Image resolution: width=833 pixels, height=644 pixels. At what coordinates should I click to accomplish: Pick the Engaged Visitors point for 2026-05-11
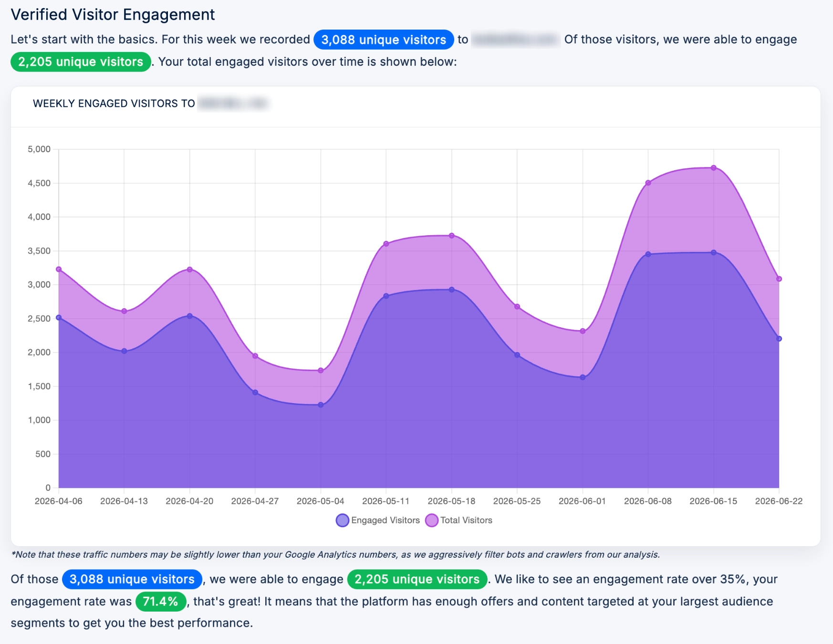pyautogui.click(x=386, y=296)
